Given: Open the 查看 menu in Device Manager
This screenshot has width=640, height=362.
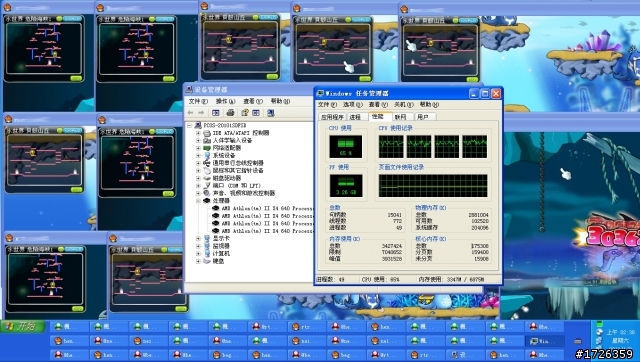Looking at the screenshot, I should [253, 101].
